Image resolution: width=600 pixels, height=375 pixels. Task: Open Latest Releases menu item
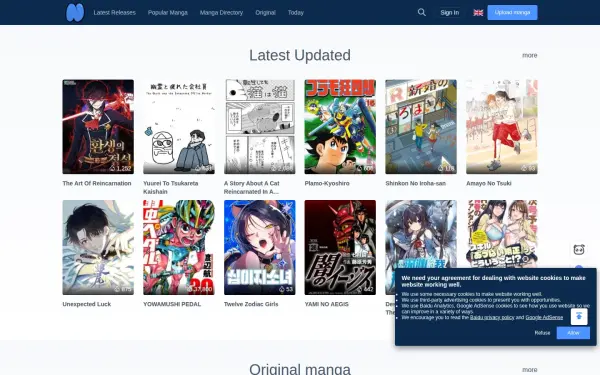click(x=114, y=13)
